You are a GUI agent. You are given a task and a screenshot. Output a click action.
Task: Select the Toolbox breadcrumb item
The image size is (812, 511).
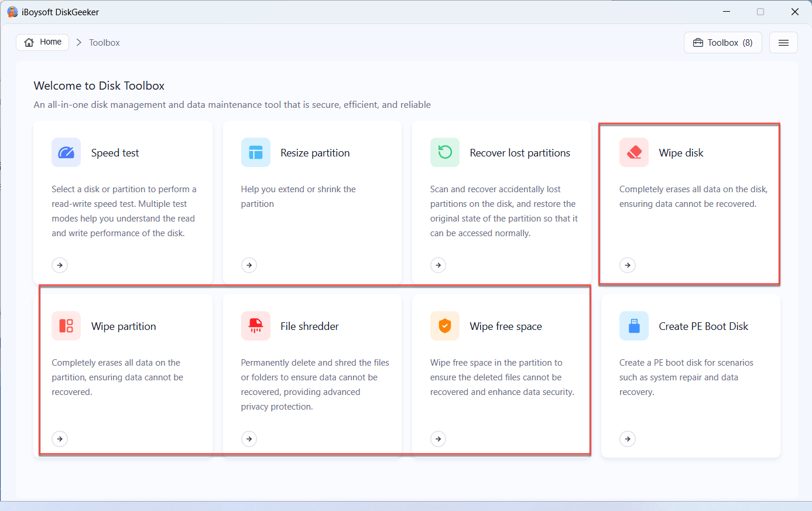104,43
